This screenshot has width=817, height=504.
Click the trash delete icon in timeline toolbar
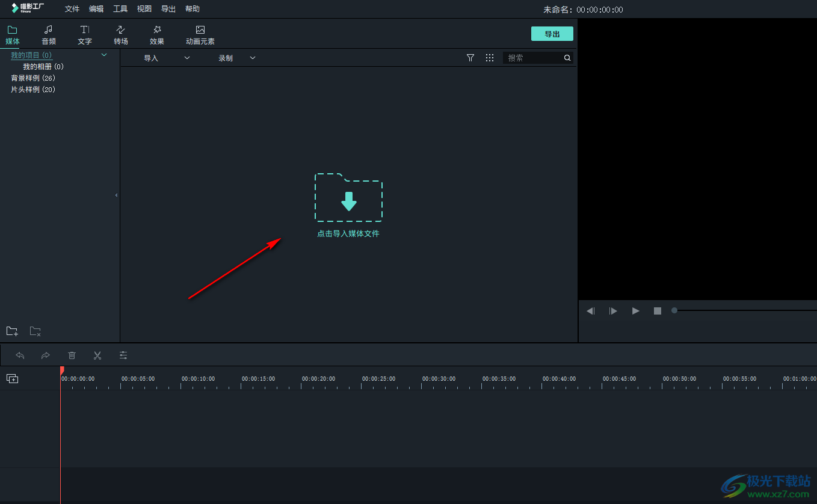click(x=72, y=355)
